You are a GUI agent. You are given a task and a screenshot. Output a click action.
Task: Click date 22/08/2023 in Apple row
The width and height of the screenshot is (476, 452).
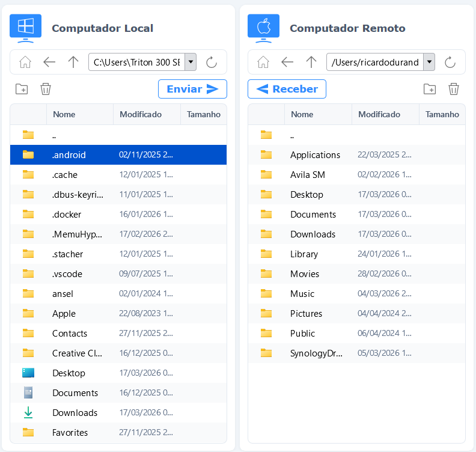pyautogui.click(x=146, y=313)
